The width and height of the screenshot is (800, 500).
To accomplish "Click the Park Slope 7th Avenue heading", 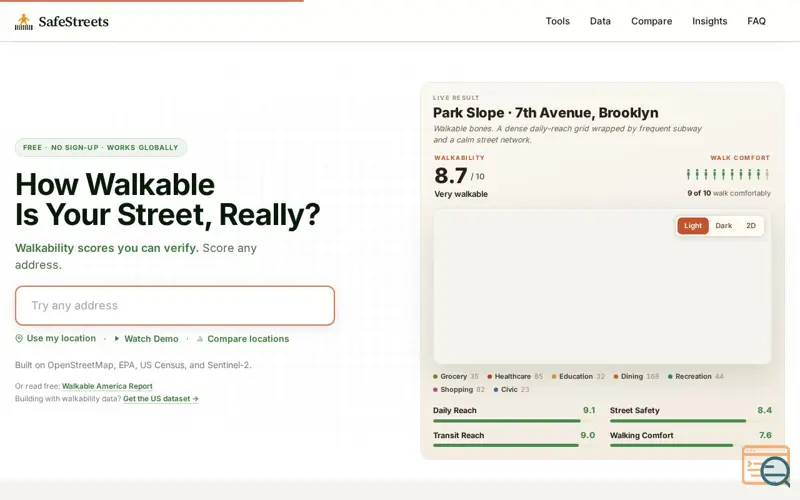I will [545, 113].
